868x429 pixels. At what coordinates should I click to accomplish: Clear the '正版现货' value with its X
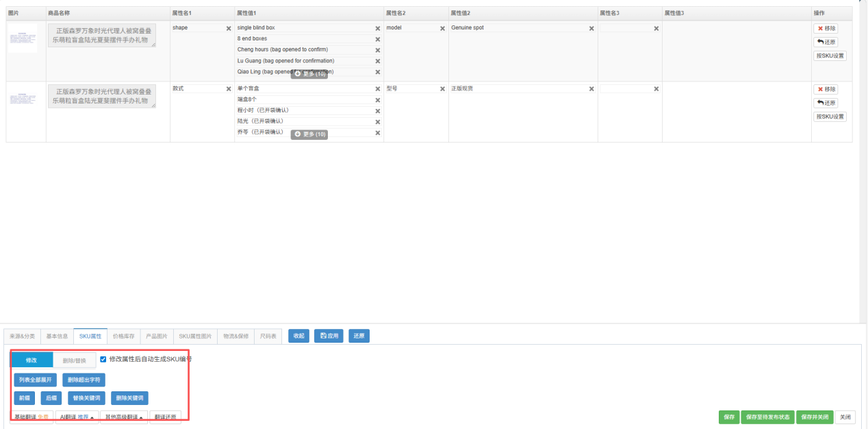pos(591,88)
